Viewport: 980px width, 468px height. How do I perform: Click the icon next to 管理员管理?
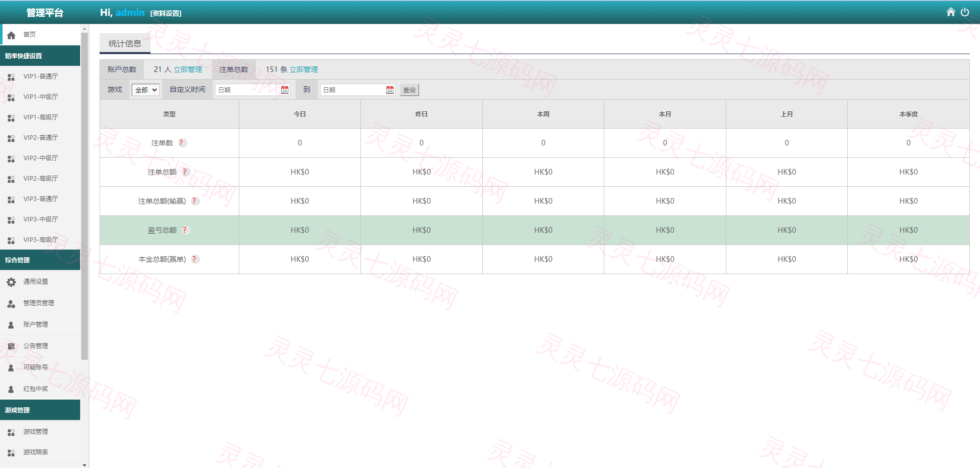tap(11, 303)
